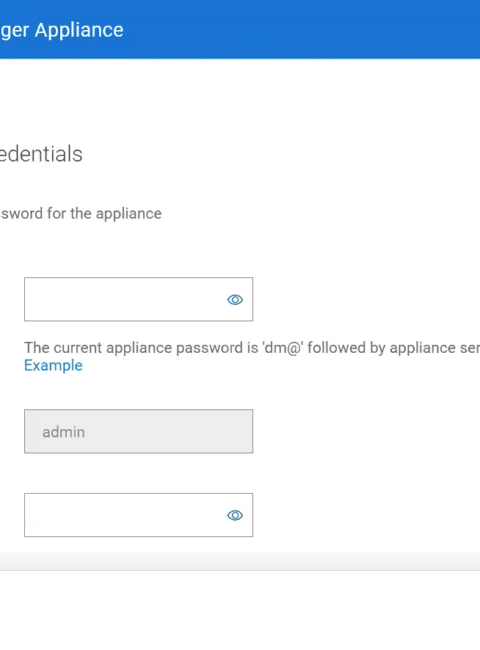Click the white area below the footer line
The width and height of the screenshot is (480, 650).
point(240,610)
